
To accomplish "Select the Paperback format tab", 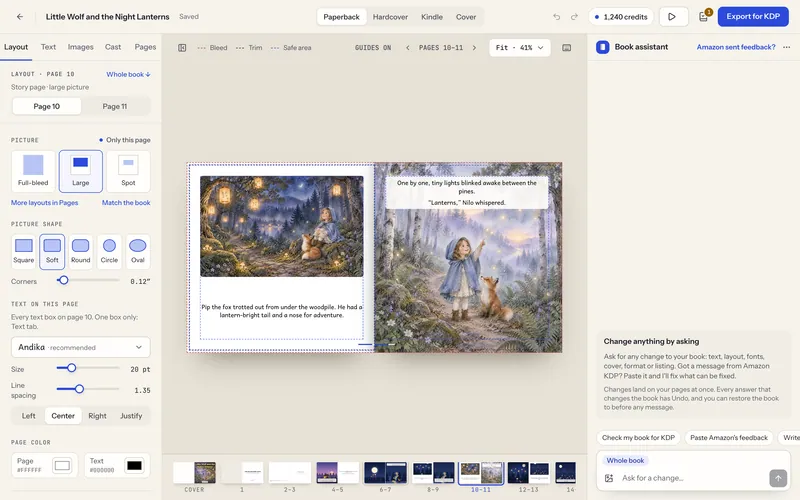I will point(341,17).
